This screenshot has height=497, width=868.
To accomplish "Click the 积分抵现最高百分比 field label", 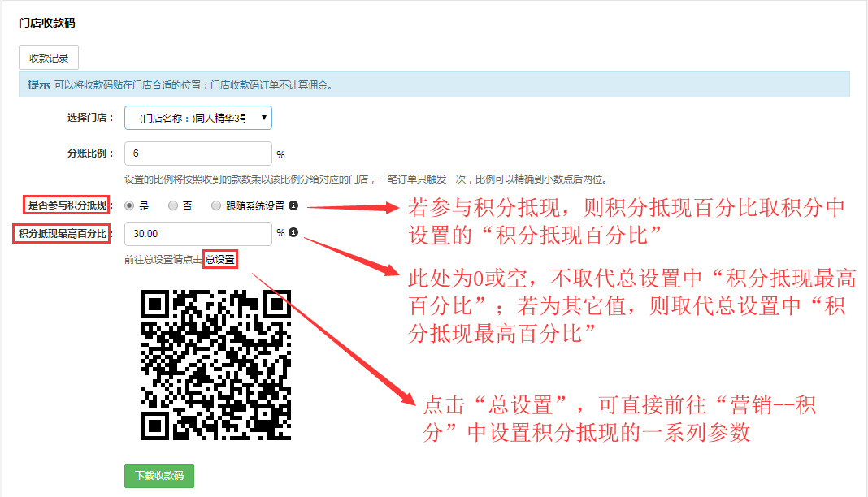I will [x=63, y=234].
